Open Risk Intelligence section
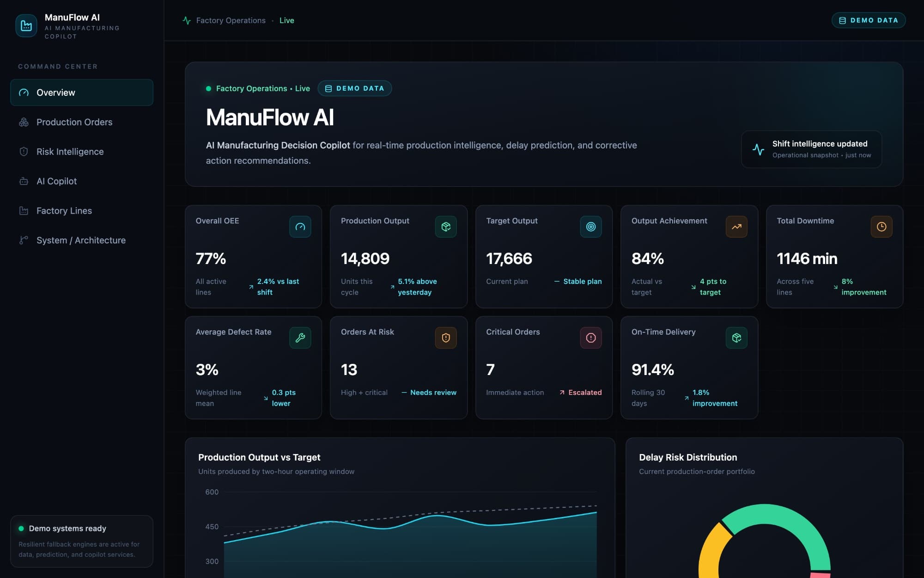Viewport: 924px width, 578px height. coord(82,152)
